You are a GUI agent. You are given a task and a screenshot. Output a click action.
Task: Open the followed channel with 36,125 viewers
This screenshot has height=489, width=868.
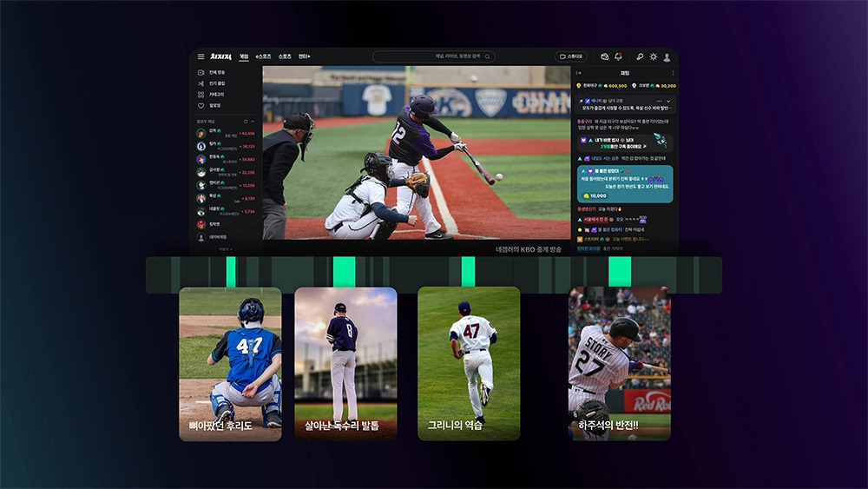226,146
